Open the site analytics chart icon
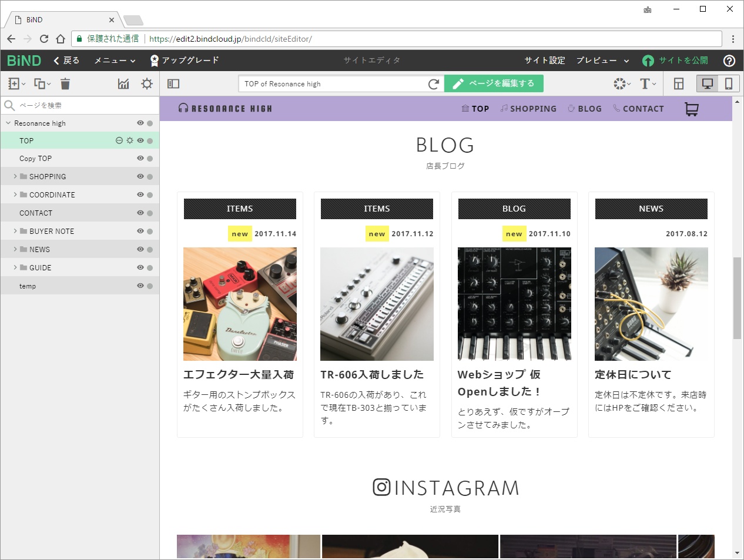Image resolution: width=744 pixels, height=560 pixels. pyautogui.click(x=123, y=83)
